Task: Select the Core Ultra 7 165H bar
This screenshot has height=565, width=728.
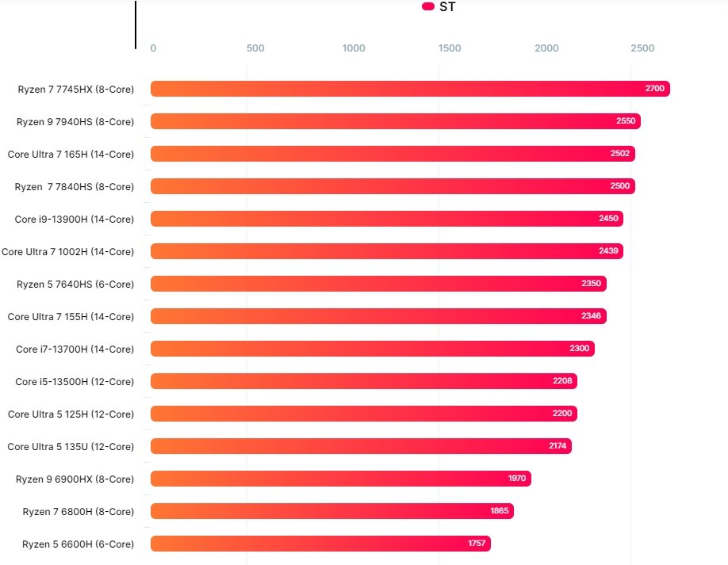Action: (393, 154)
